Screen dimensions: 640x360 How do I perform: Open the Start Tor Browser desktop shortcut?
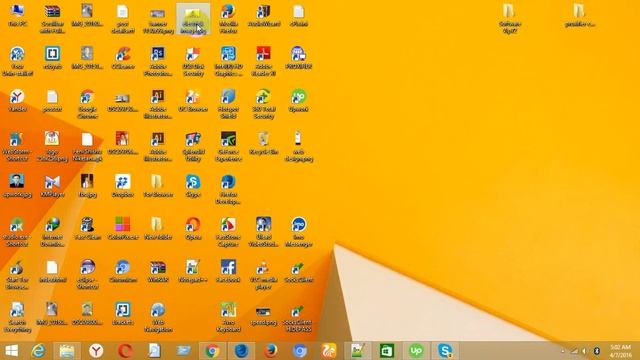pos(18,275)
